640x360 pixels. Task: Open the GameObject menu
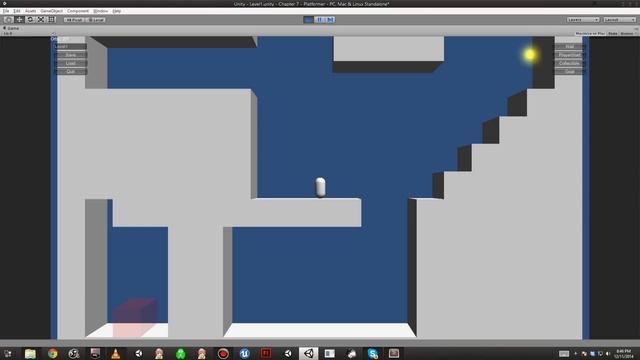(52, 11)
